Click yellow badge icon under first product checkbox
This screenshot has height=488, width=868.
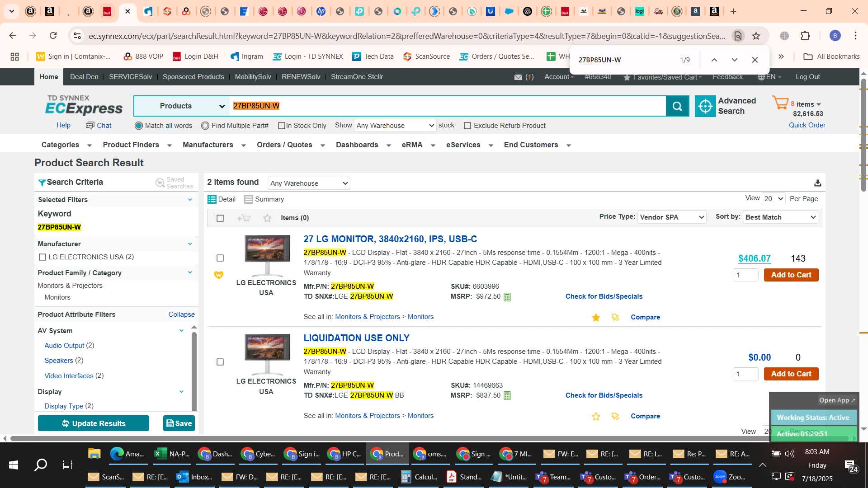219,275
